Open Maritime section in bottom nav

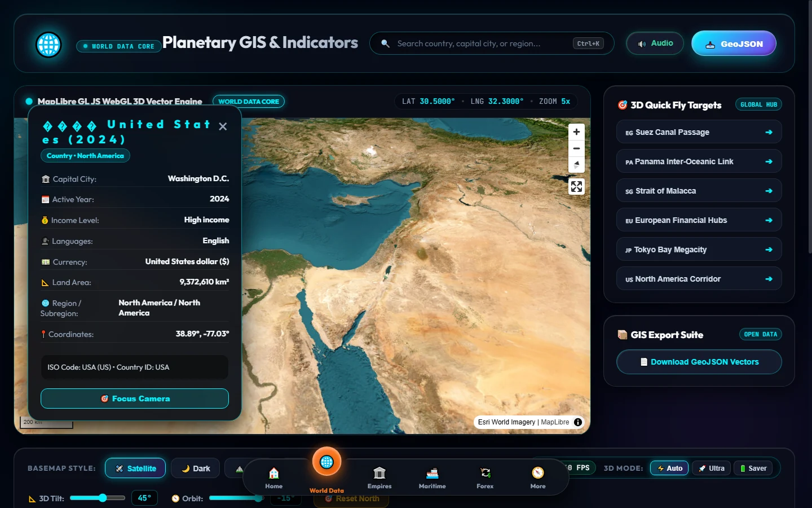[x=433, y=478]
